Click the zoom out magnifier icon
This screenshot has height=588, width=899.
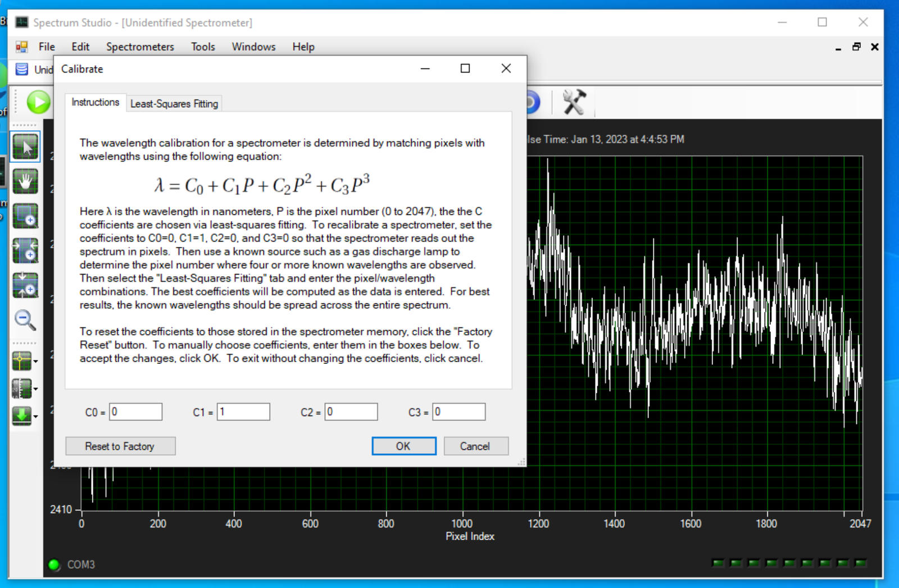pos(25,320)
